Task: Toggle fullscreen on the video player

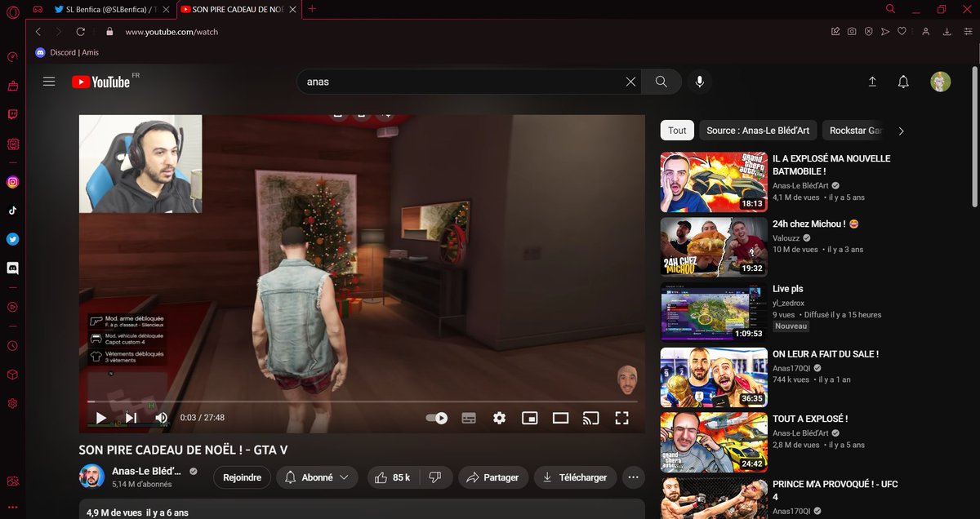Action: click(621, 418)
